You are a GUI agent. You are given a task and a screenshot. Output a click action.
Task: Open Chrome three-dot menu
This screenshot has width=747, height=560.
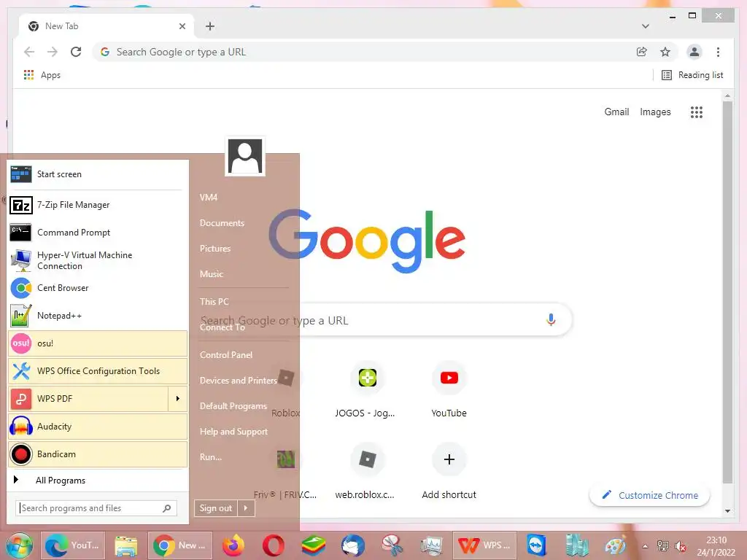(x=718, y=52)
